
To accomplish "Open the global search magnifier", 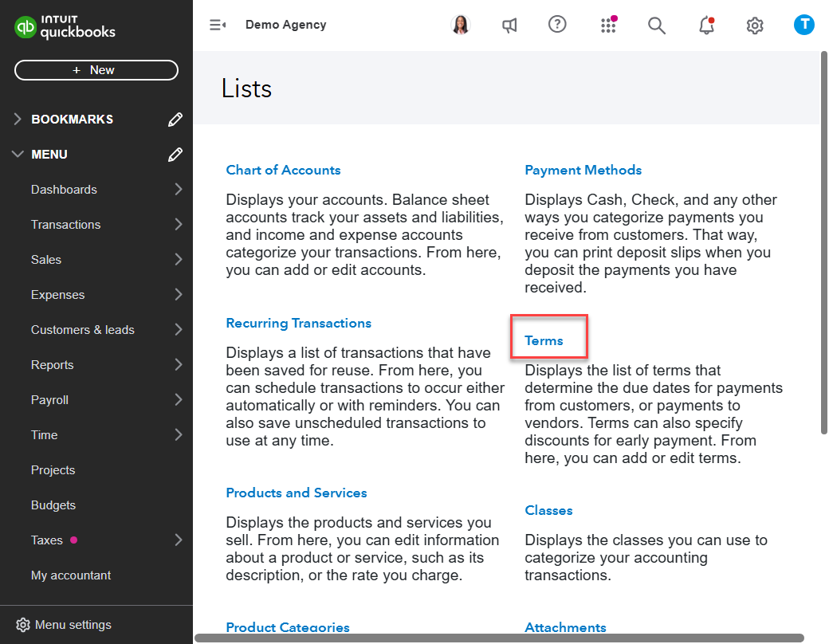I will (x=657, y=25).
